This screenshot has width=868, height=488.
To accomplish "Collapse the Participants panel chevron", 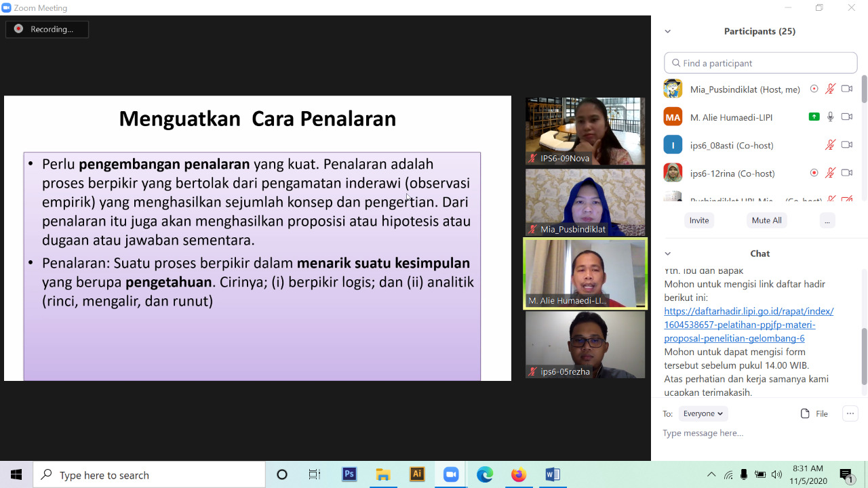I will [x=668, y=31].
